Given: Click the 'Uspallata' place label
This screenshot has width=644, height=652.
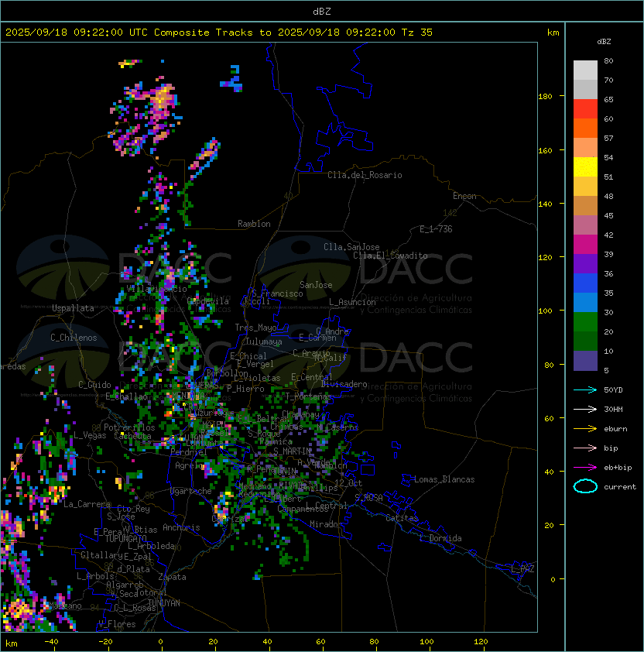Looking at the screenshot, I should [73, 308].
